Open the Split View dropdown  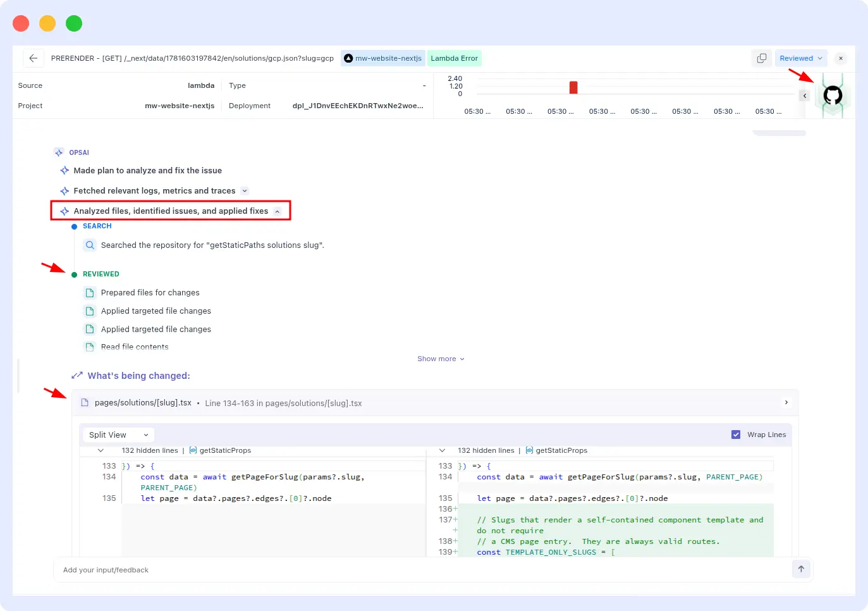pos(118,435)
